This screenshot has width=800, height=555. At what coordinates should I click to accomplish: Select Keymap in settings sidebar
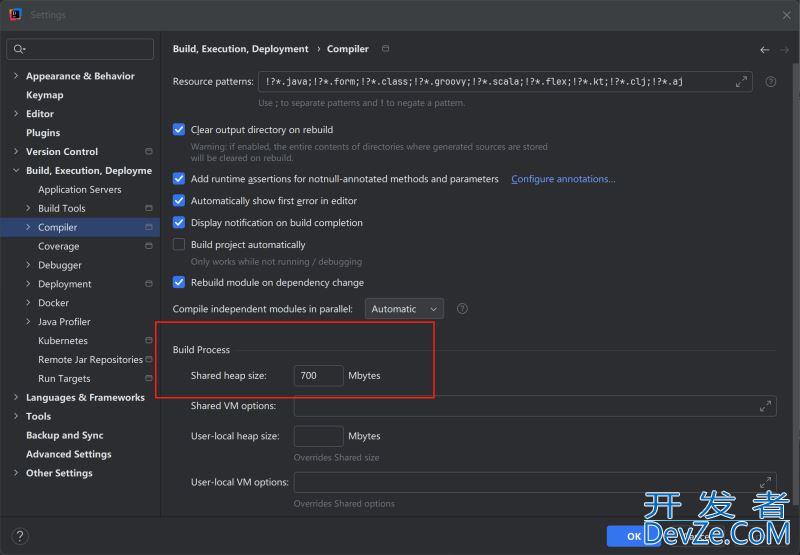(x=44, y=95)
